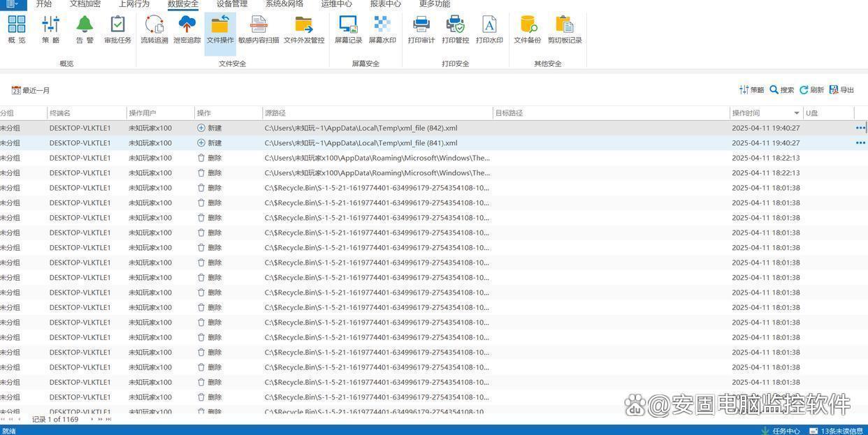Click the 导出 export button
The image size is (868, 435).
[842, 90]
